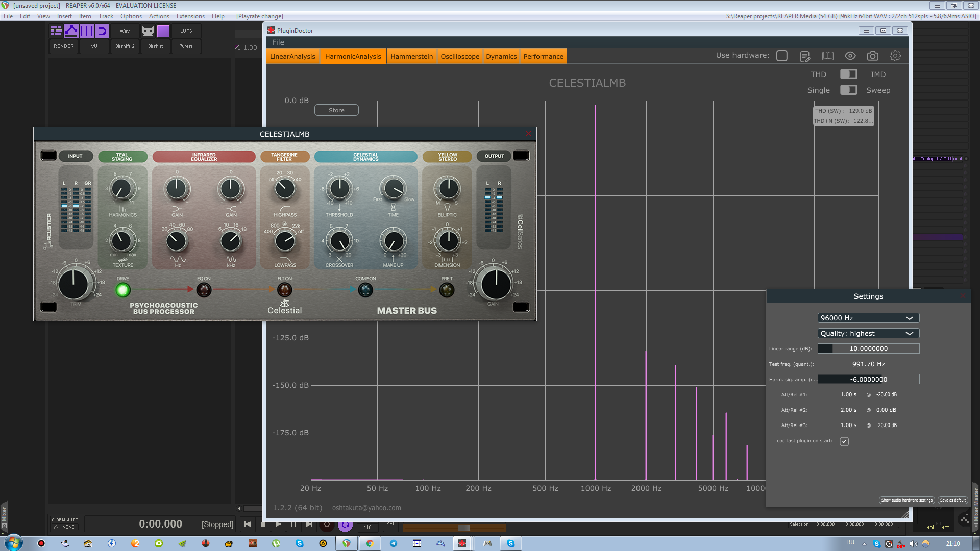The width and height of the screenshot is (980, 551).
Task: Click the RENDER toolbar button
Action: click(64, 46)
